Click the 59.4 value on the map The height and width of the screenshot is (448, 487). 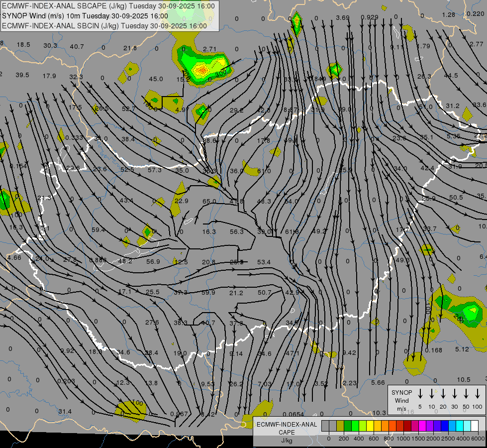point(98,230)
